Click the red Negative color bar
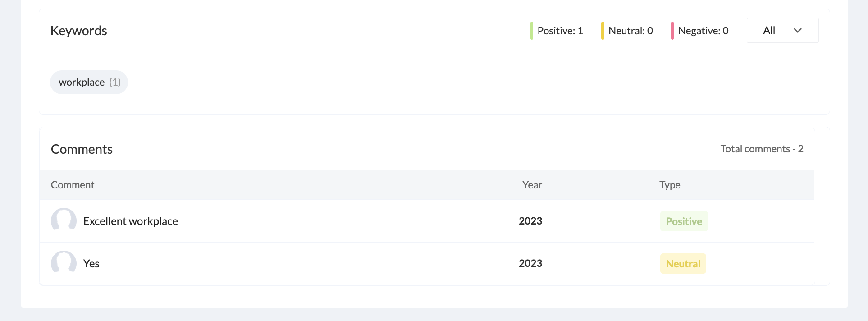The width and height of the screenshot is (868, 321). pyautogui.click(x=672, y=31)
